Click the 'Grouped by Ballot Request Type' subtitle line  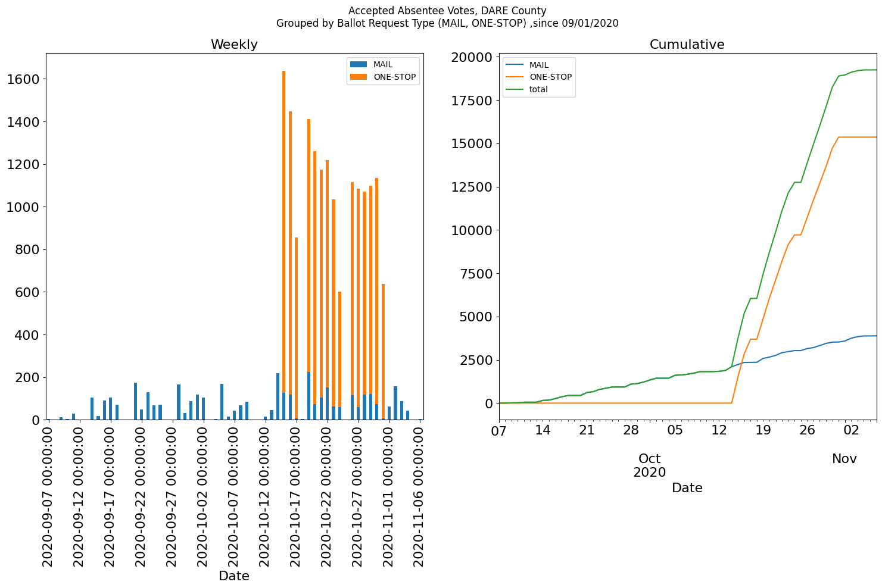pos(447,24)
